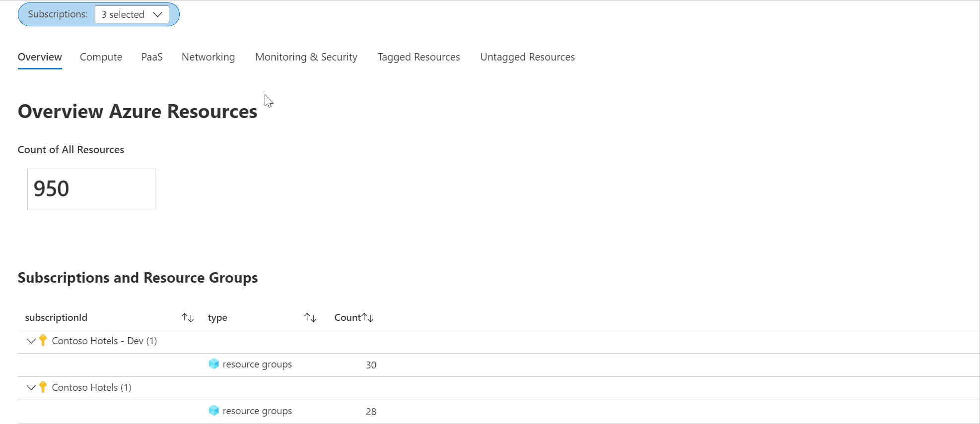This screenshot has width=980, height=424.
Task: Show the Untagged Resources tab
Action: 527,57
